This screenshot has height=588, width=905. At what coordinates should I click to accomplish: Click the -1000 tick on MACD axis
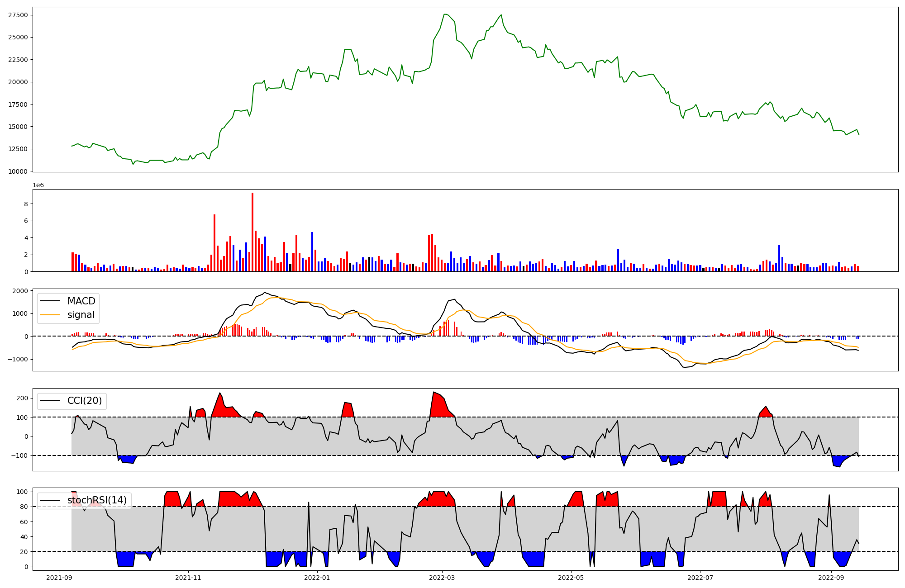click(18, 359)
